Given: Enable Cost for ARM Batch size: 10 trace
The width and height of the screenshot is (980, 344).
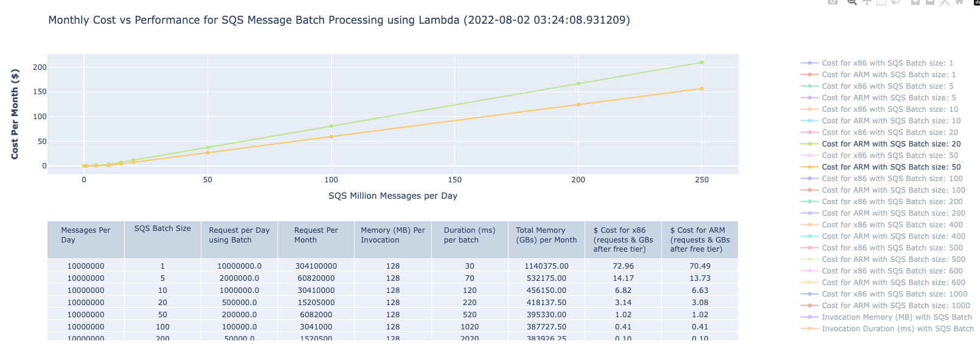Looking at the screenshot, I should tap(881, 121).
